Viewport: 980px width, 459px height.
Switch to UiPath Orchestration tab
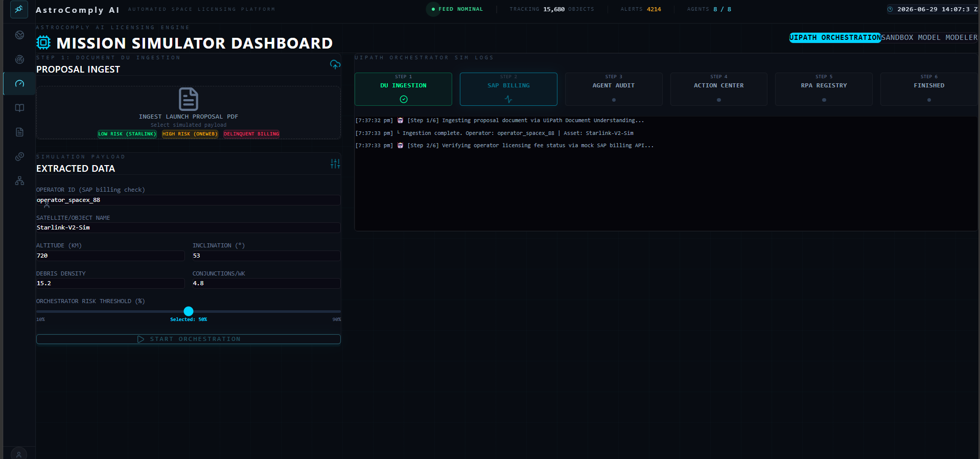[835, 37]
